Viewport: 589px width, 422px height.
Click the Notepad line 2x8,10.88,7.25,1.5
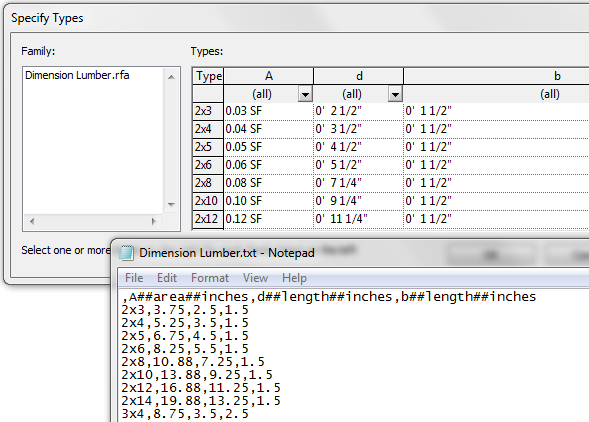point(193,362)
